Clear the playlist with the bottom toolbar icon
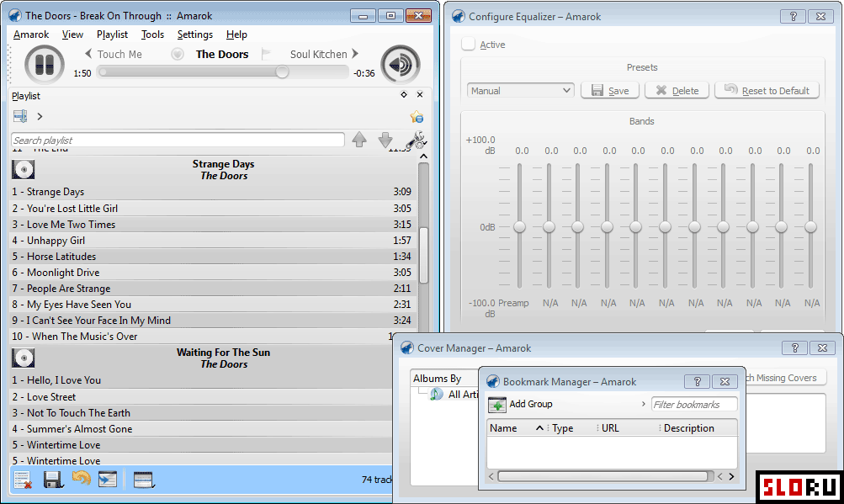This screenshot has height=504, width=844. pos(23,480)
